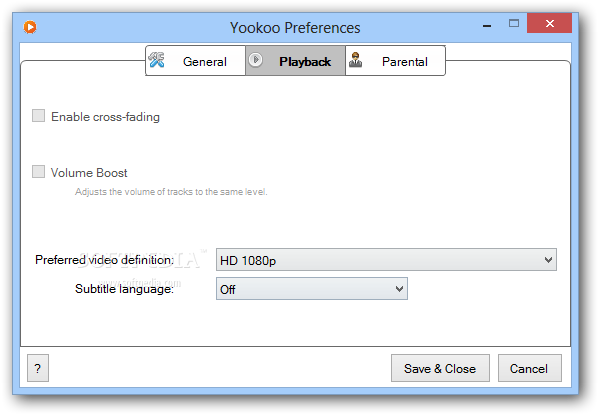Click the Cancel button
The height and width of the screenshot is (415, 599).
[529, 368]
